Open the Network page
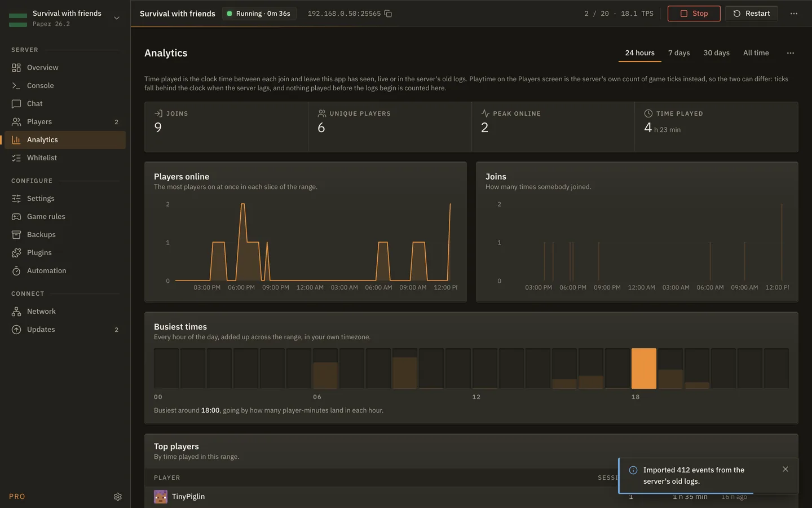 tap(65, 312)
